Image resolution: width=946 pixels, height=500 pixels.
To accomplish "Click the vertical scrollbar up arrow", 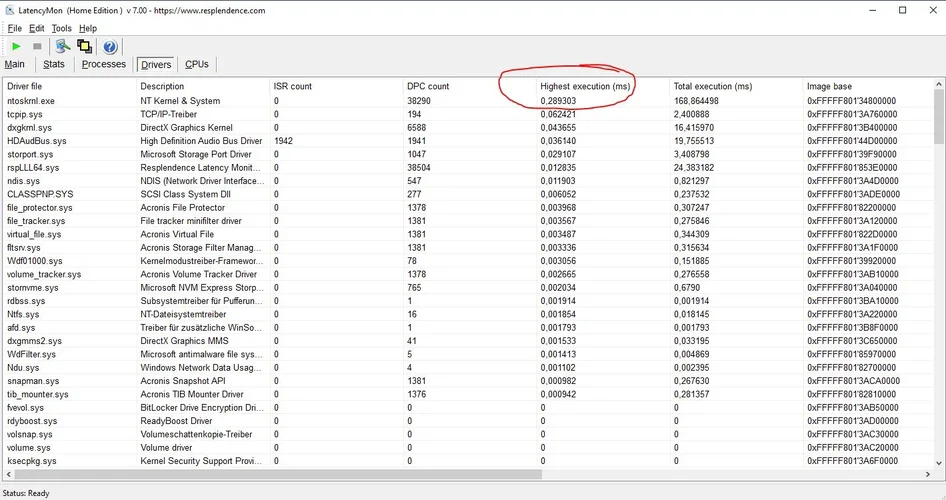I will (x=939, y=84).
